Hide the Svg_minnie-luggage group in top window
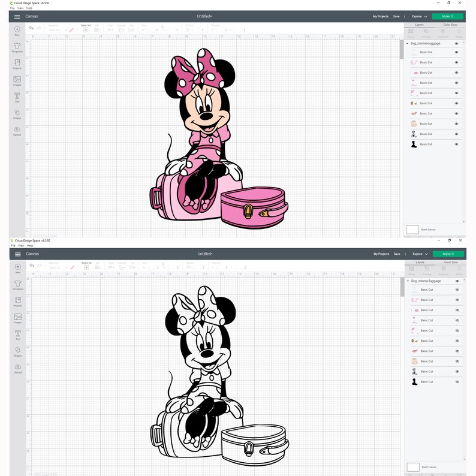The width and height of the screenshot is (476, 476). pyautogui.click(x=456, y=43)
